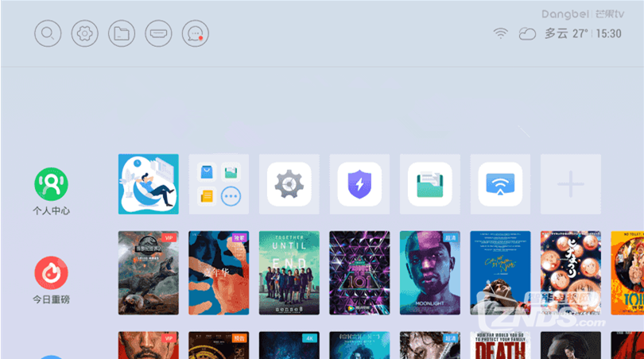Open 今日重磅 flame icon
This screenshot has height=359, width=644.
tap(51, 273)
